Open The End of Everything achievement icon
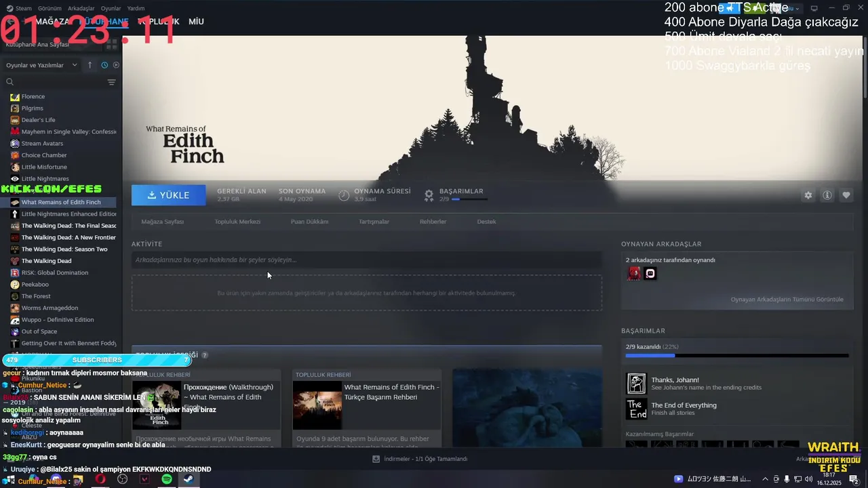868x488 pixels. click(x=636, y=409)
